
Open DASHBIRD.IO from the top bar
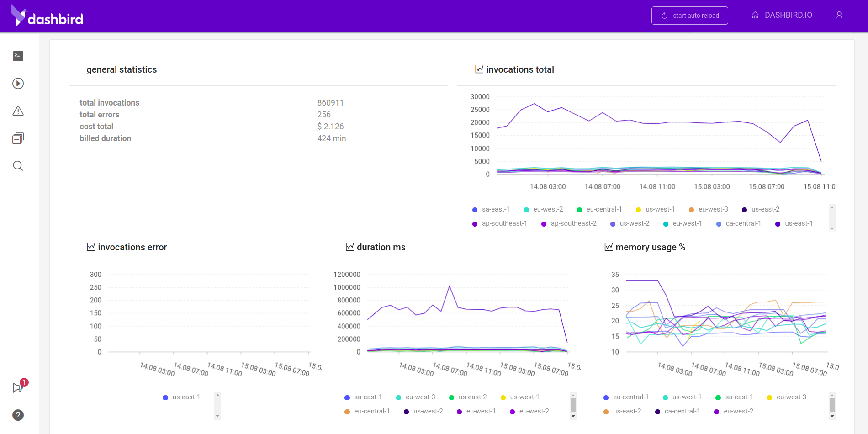pyautogui.click(x=788, y=15)
